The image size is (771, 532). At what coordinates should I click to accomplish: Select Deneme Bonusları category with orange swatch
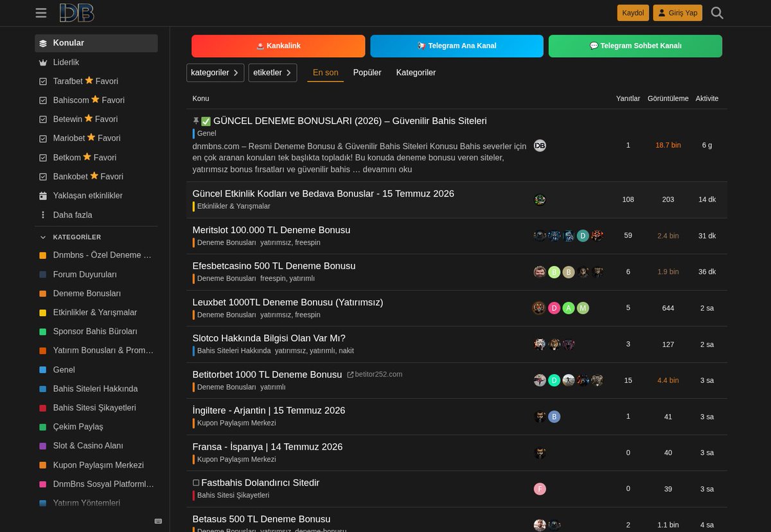96,293
